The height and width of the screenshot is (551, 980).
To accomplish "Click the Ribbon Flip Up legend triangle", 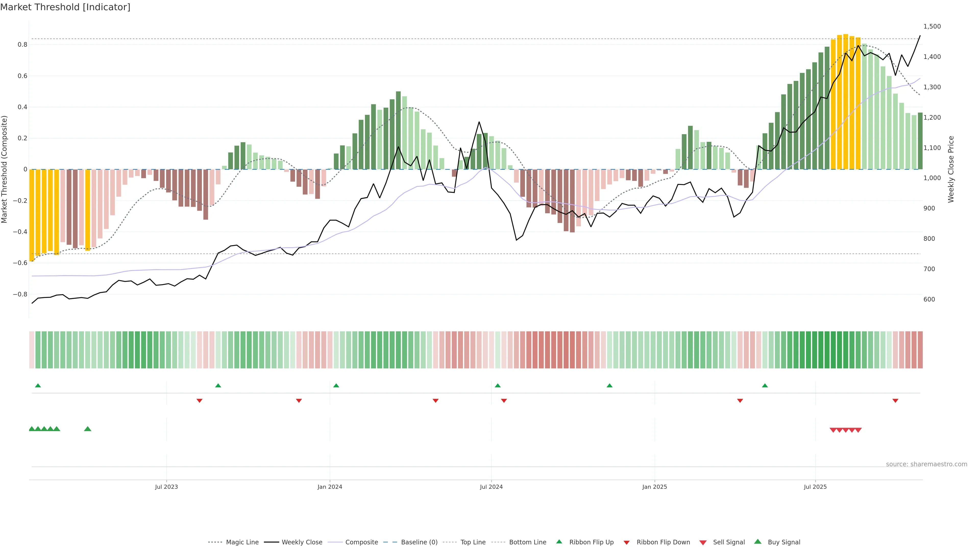I will coord(559,542).
